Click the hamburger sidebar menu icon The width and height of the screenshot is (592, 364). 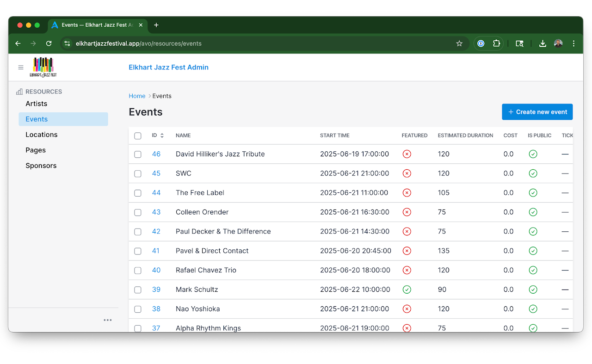pos(21,67)
